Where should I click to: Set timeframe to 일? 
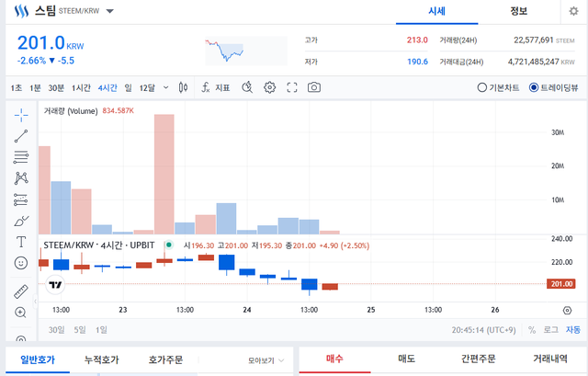[x=129, y=88]
